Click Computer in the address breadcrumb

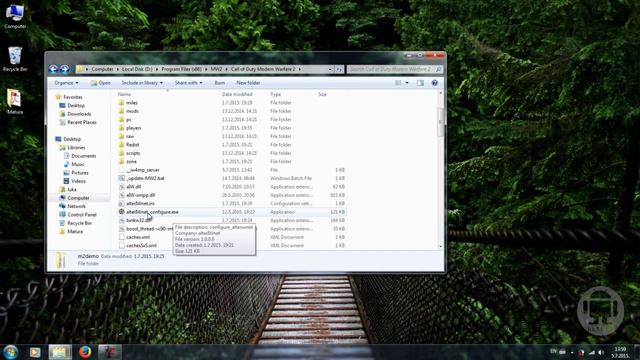102,69
